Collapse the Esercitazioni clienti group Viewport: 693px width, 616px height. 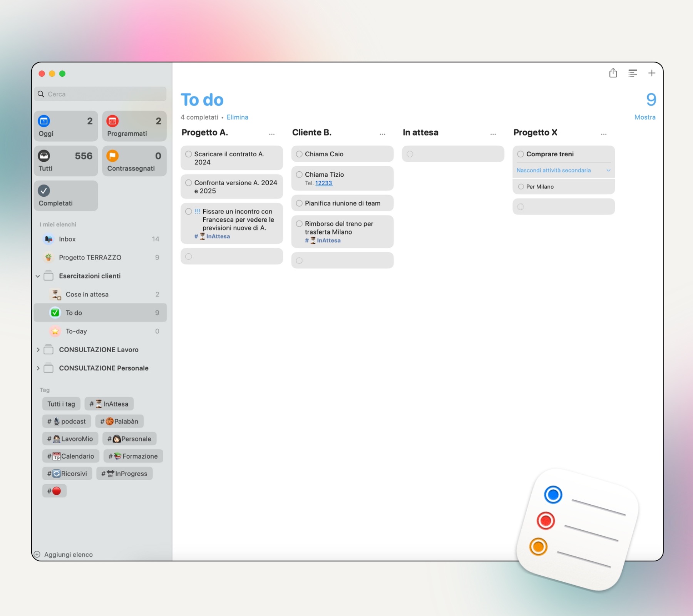(38, 276)
